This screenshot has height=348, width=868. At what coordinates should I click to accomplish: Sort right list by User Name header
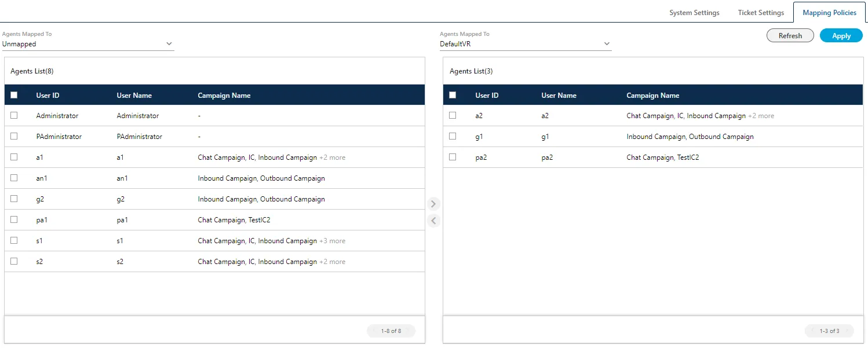pos(559,96)
